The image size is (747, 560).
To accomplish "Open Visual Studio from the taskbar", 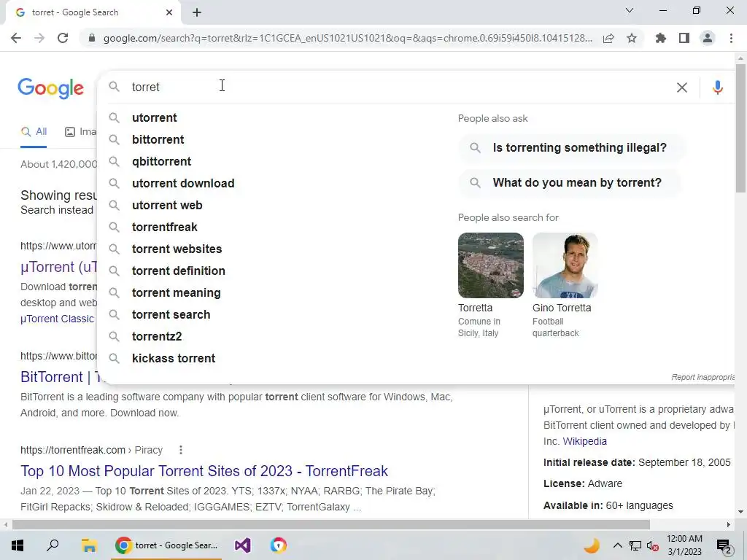I will point(242,545).
